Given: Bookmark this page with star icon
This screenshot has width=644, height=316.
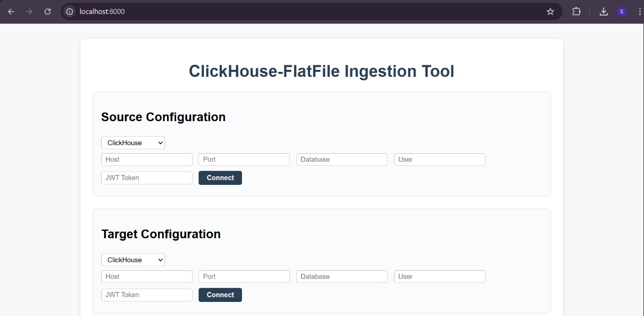Looking at the screenshot, I should (550, 12).
